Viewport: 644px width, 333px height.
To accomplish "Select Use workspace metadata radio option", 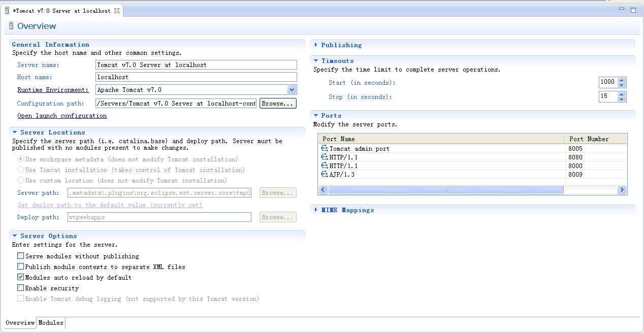I will 20,159.
